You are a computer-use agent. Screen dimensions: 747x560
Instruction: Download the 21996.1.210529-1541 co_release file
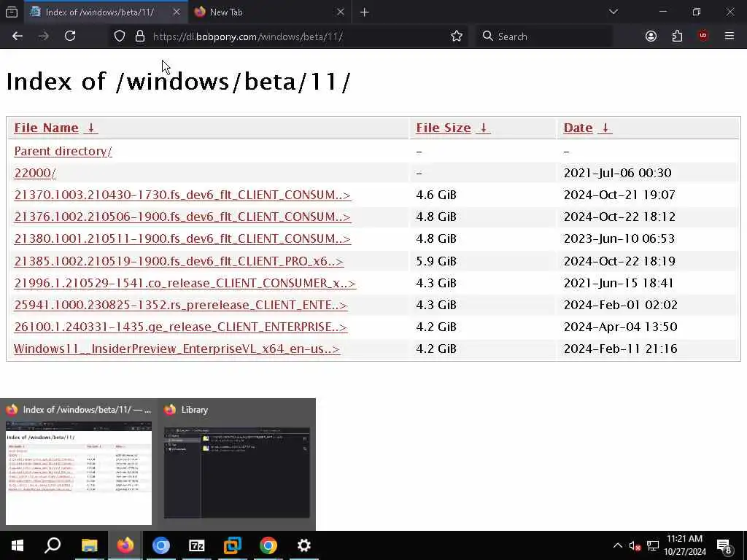coord(185,283)
